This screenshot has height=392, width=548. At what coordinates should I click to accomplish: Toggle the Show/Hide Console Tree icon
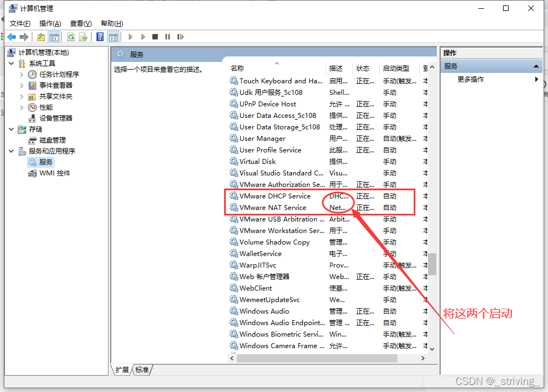(54, 37)
